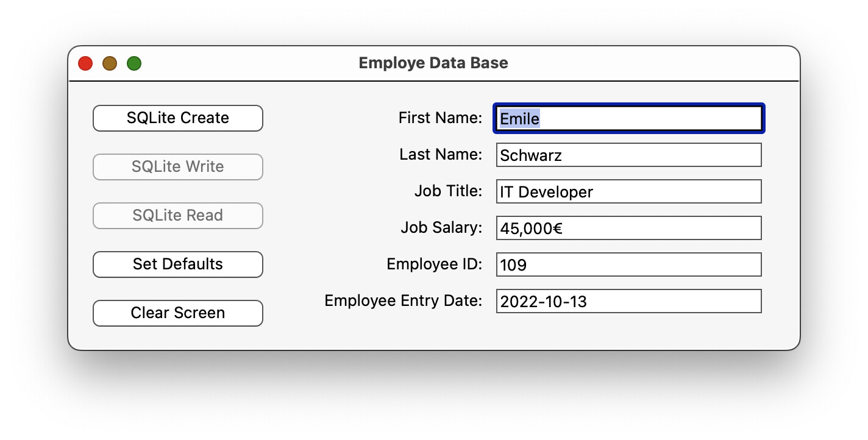Click the "Job Title:" label
This screenshot has height=440, width=868.
(448, 191)
